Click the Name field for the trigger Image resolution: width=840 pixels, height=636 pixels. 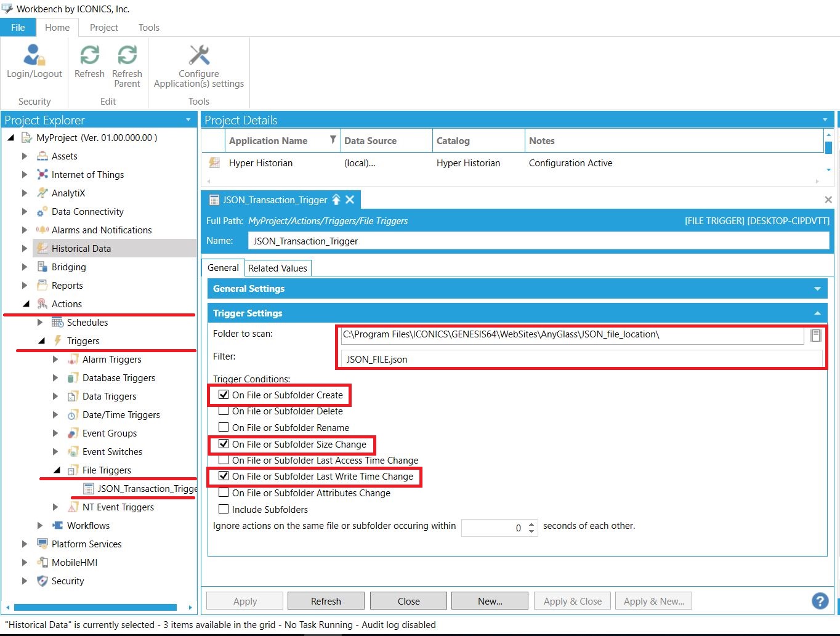point(538,241)
